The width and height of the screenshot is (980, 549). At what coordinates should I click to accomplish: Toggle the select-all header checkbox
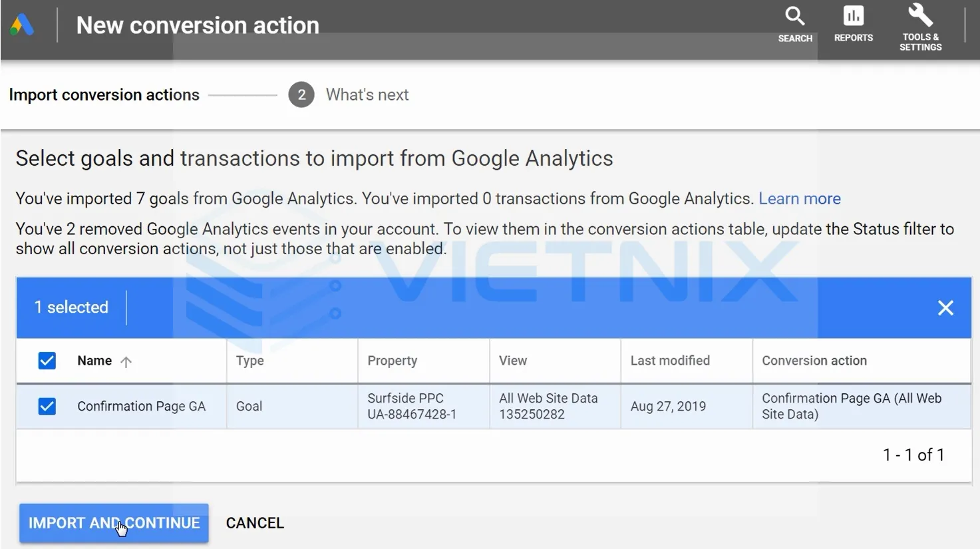(x=47, y=361)
